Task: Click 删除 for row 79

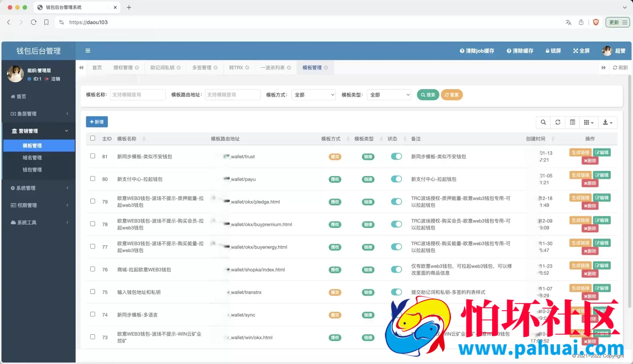Action: pyautogui.click(x=590, y=206)
